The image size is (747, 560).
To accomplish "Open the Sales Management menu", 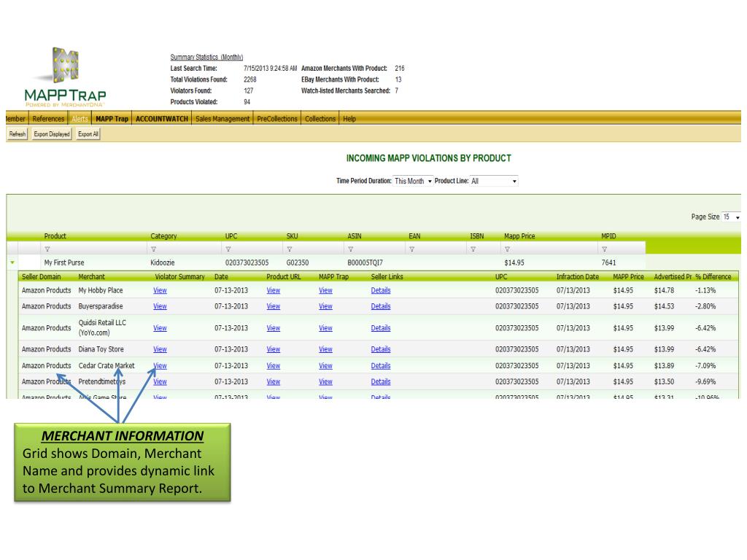I will (x=222, y=119).
